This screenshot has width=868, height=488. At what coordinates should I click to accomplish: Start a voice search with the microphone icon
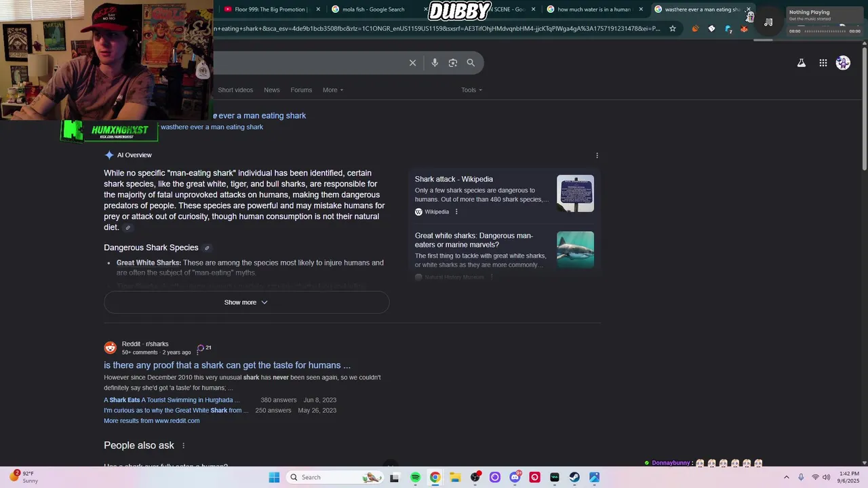435,63
